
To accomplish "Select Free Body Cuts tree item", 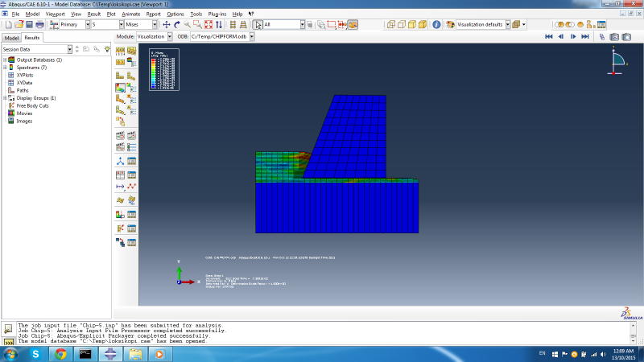I will point(32,105).
